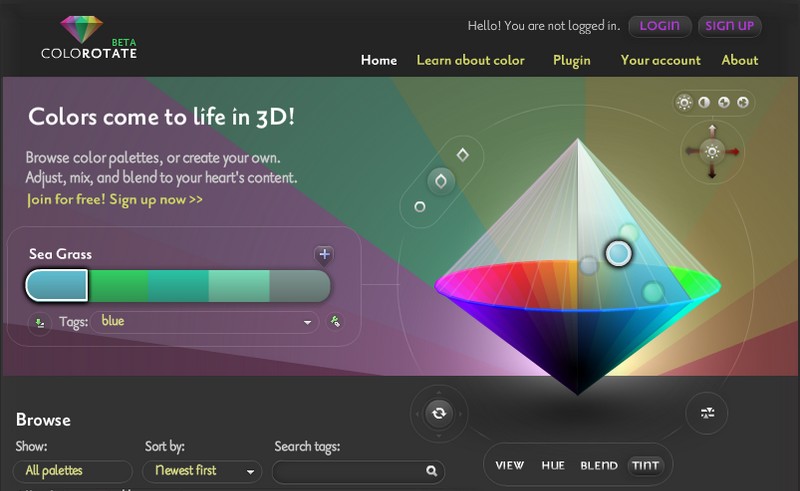Go to the Plugin page
The width and height of the screenshot is (800, 491).
(x=571, y=60)
